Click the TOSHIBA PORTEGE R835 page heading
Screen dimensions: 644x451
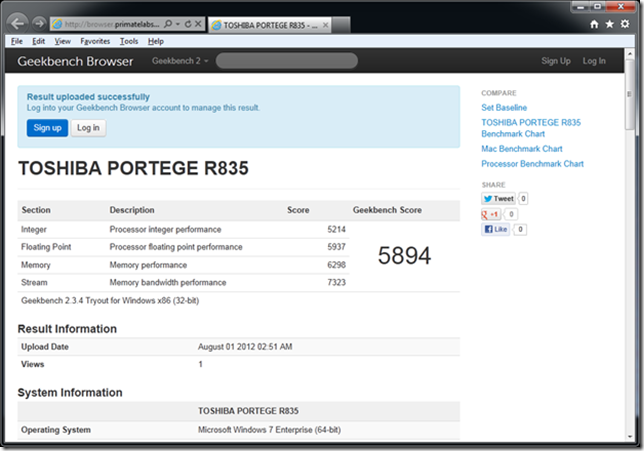point(133,168)
